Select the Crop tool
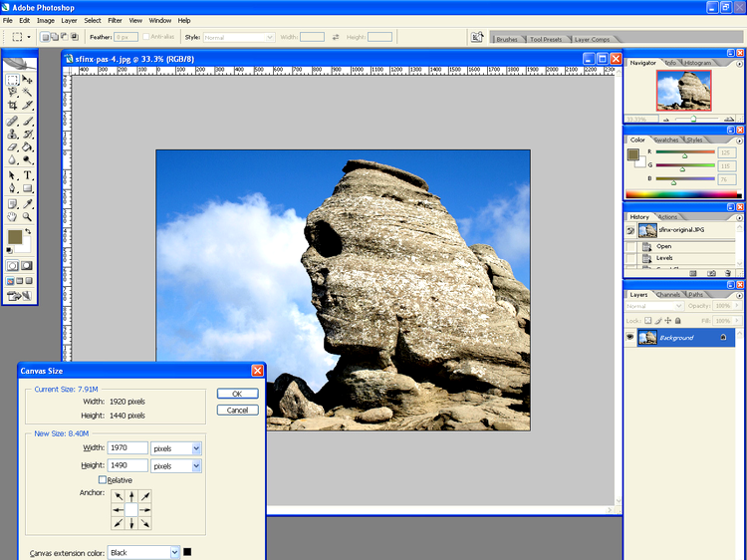747x560 pixels. pyautogui.click(x=12, y=105)
